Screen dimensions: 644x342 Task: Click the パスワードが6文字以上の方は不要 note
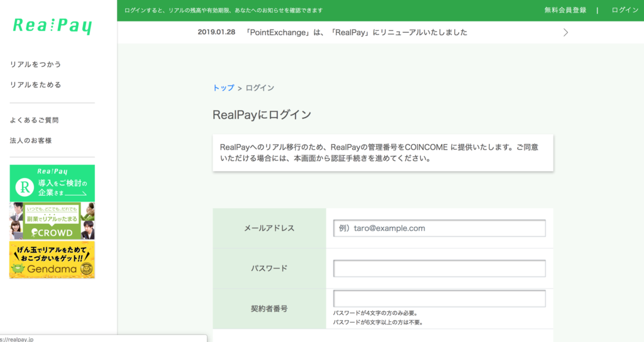point(378,323)
